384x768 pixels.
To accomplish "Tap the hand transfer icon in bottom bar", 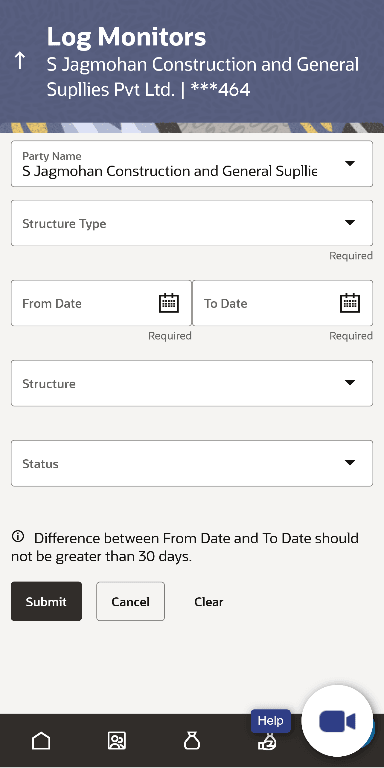I will click(267, 743).
